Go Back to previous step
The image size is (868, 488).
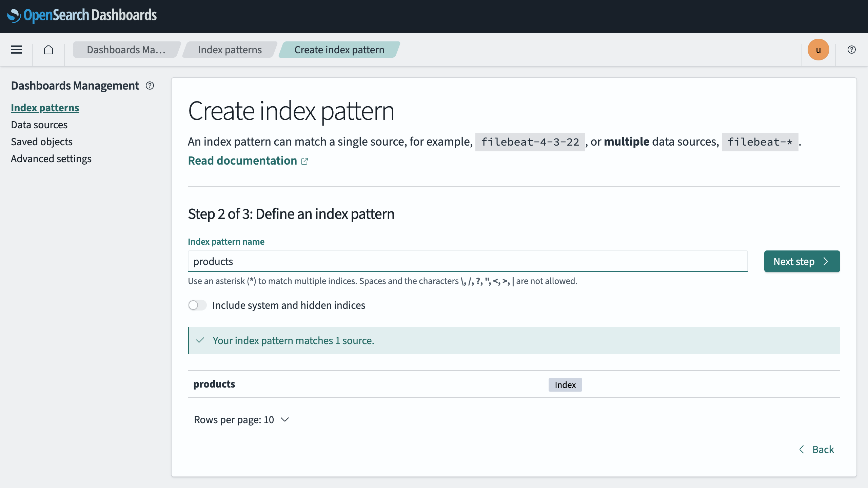click(817, 449)
